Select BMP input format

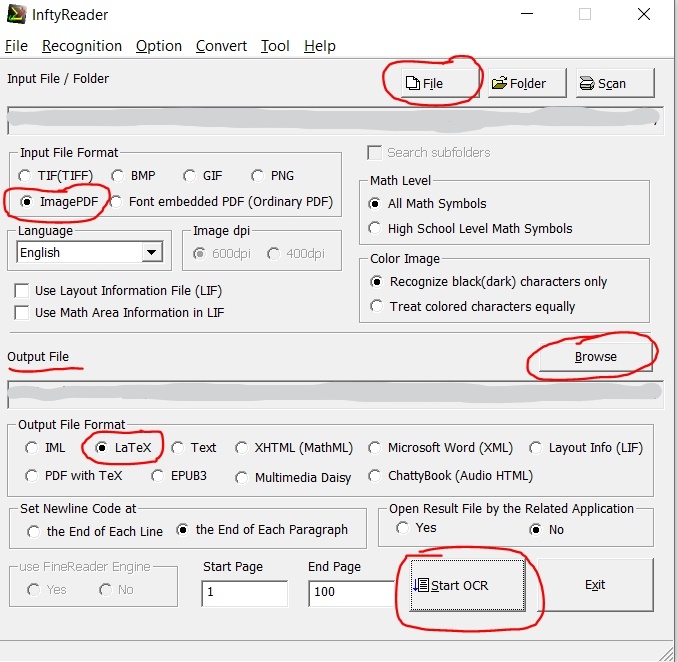coord(133,176)
